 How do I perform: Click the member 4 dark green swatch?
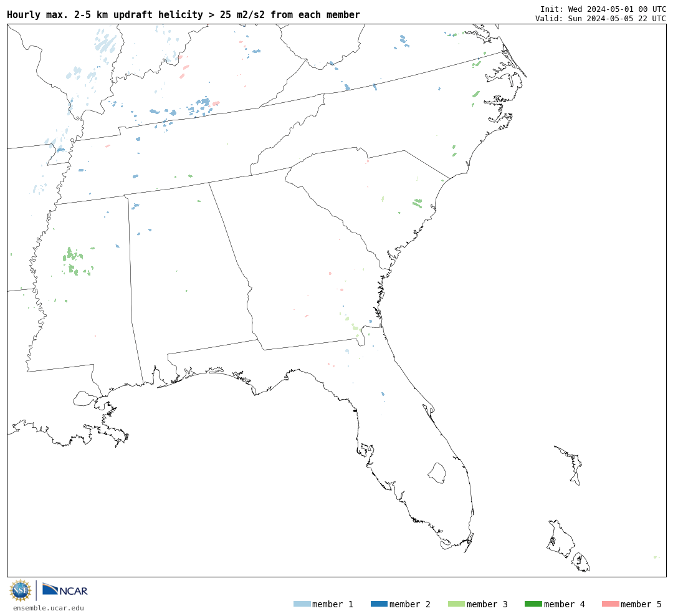point(533,604)
